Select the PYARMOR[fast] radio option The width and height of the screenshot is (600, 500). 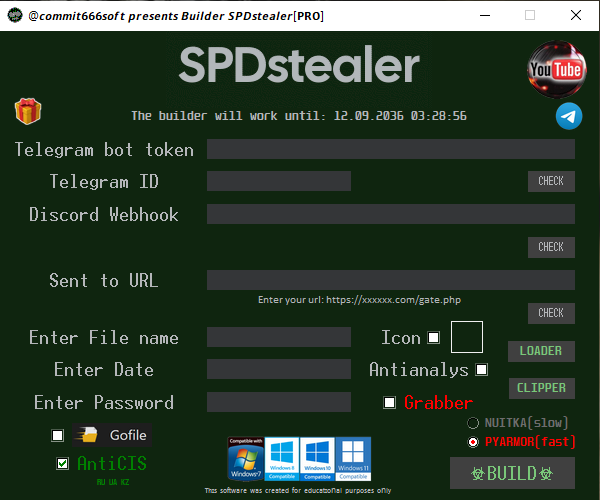[x=473, y=442]
